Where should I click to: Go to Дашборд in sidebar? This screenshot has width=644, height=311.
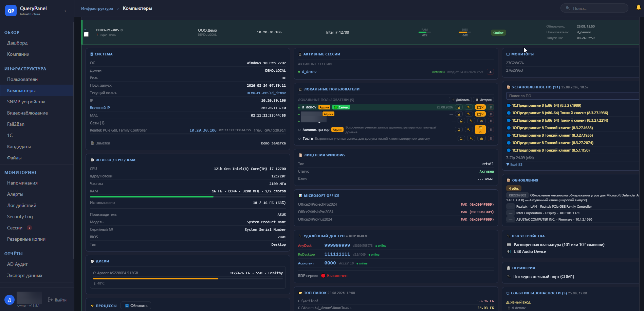37,43
